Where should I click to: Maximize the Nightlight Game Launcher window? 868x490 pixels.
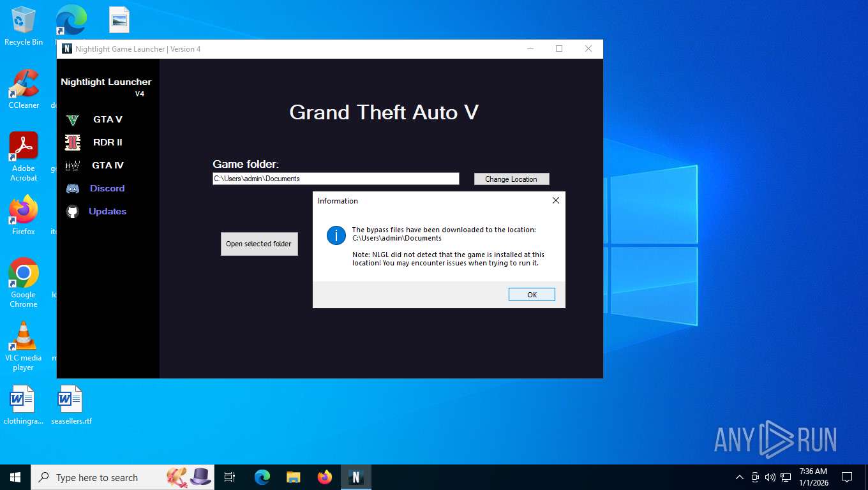click(559, 48)
